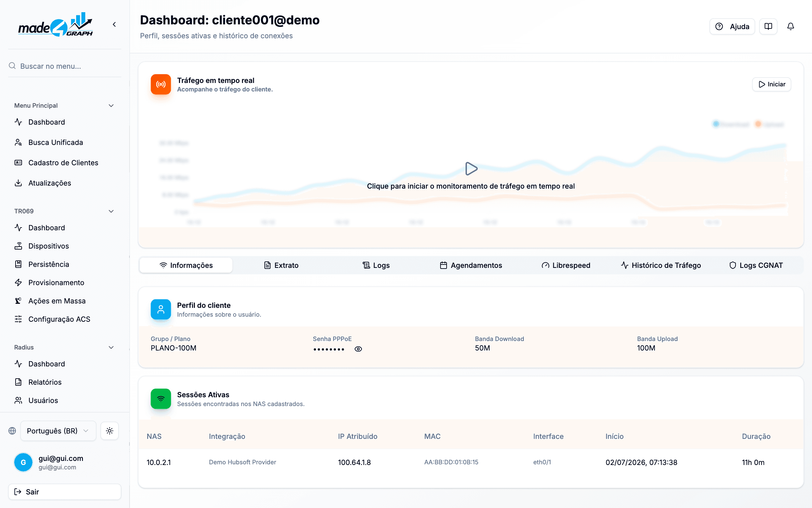Click the gui@gui.com user avatar
812x508 pixels.
(x=23, y=462)
